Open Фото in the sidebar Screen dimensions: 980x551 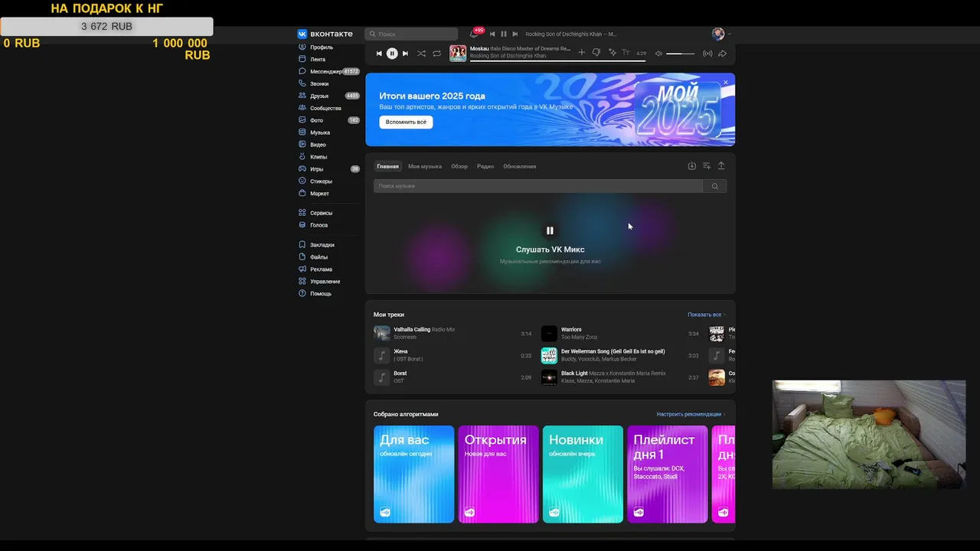pos(316,120)
